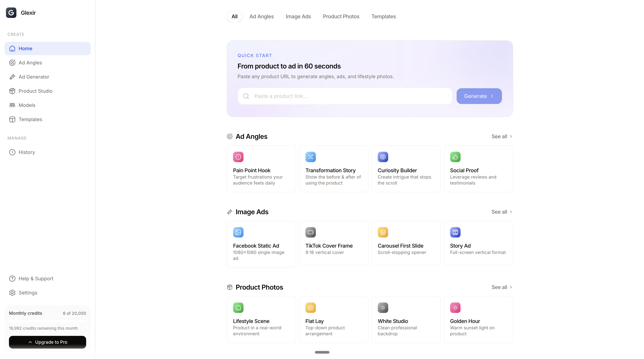This screenshot has width=644, height=359.
Task: Open the Ad Generator sparkle icon
Action: 12,77
